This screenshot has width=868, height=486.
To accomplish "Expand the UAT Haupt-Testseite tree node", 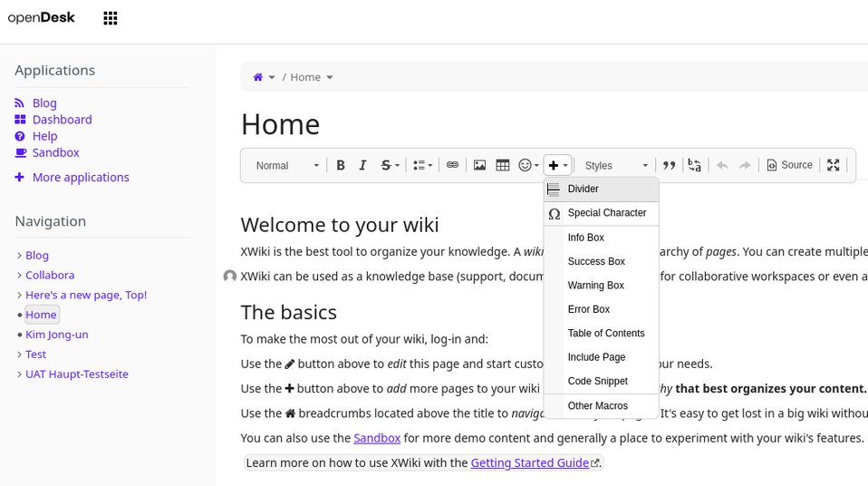I will pyautogui.click(x=20, y=374).
